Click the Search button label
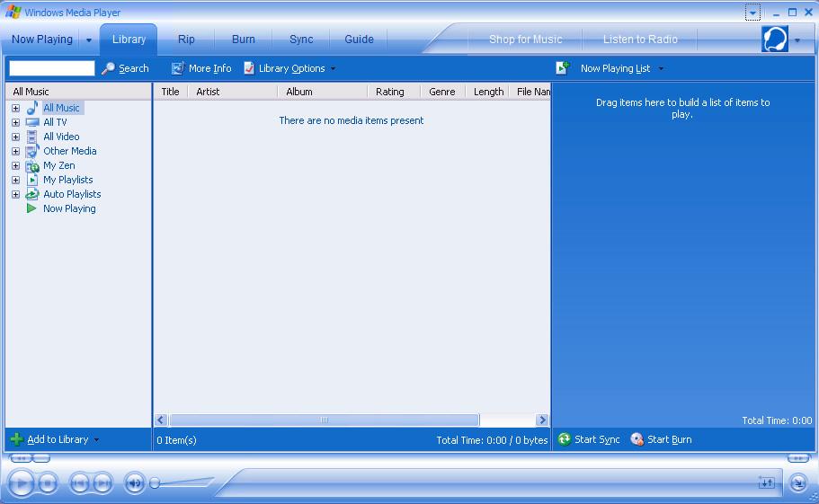The height and width of the screenshot is (504, 819). 134,68
